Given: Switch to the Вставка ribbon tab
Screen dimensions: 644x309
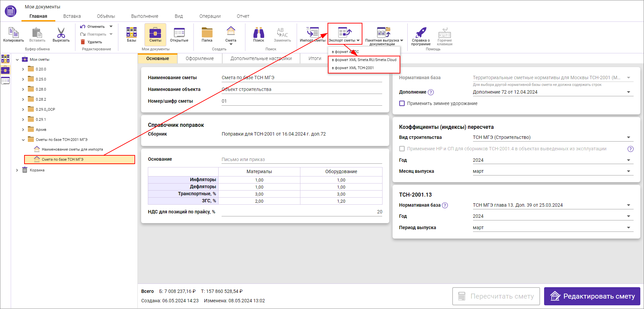Looking at the screenshot, I should point(72,16).
